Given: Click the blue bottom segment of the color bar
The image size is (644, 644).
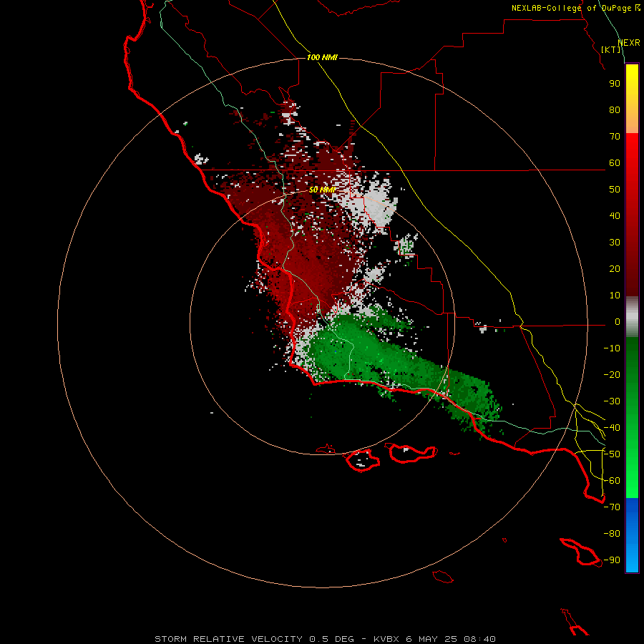Looking at the screenshot, I should [x=632, y=535].
